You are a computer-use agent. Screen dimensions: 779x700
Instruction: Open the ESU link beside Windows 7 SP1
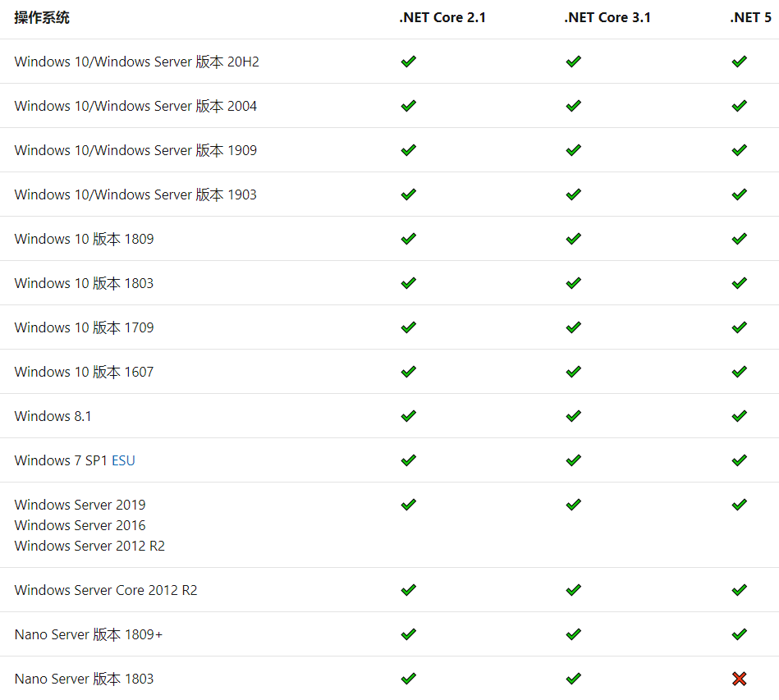[x=123, y=460]
